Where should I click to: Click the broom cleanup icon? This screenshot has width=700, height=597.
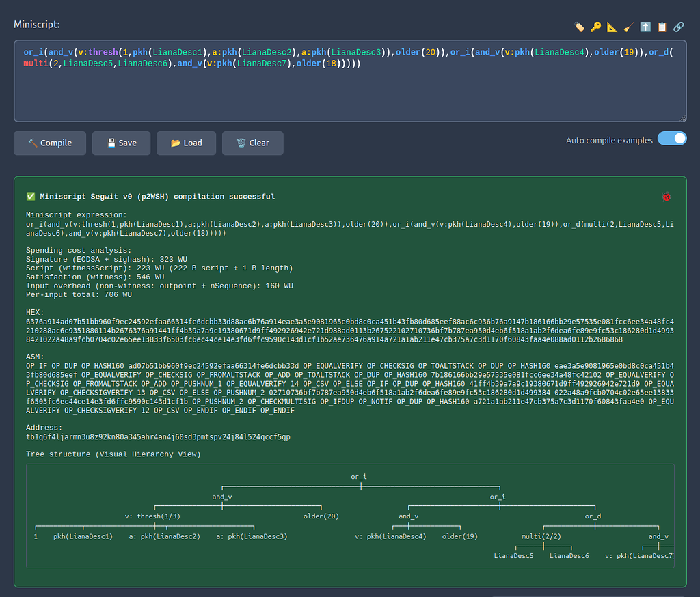click(x=629, y=27)
